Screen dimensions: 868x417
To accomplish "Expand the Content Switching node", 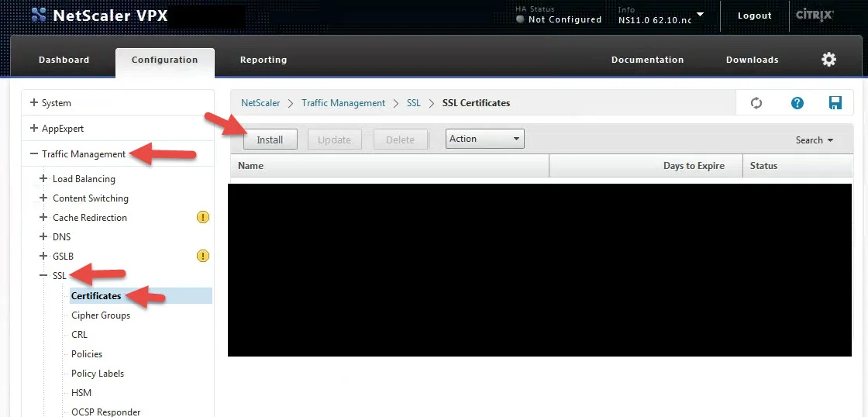I will click(x=43, y=198).
